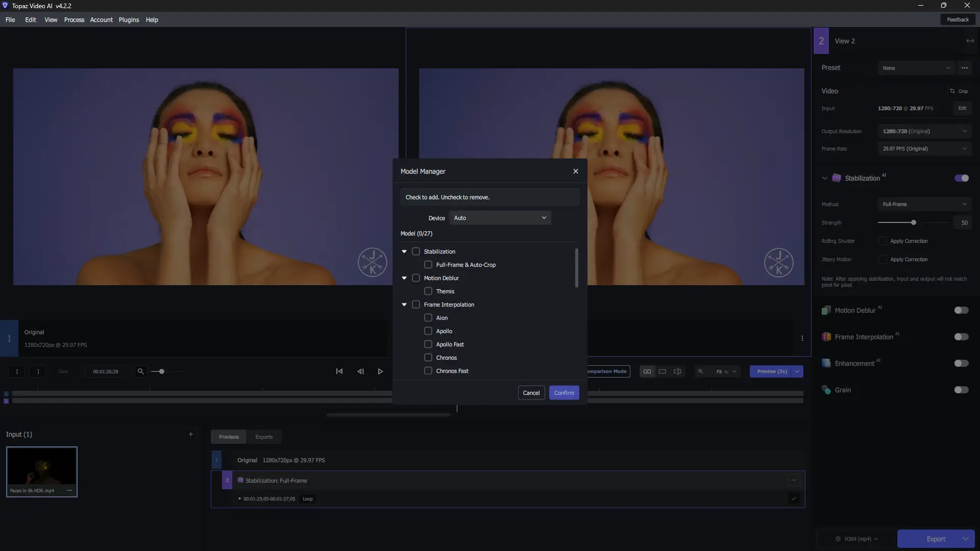Step back one frame
This screenshot has width=980, height=551.
click(x=360, y=371)
